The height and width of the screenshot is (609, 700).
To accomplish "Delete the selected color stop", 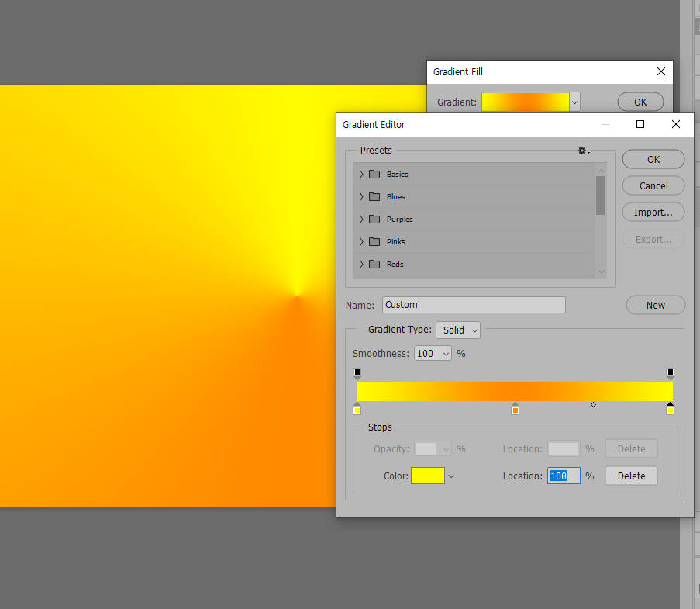I will tap(631, 476).
